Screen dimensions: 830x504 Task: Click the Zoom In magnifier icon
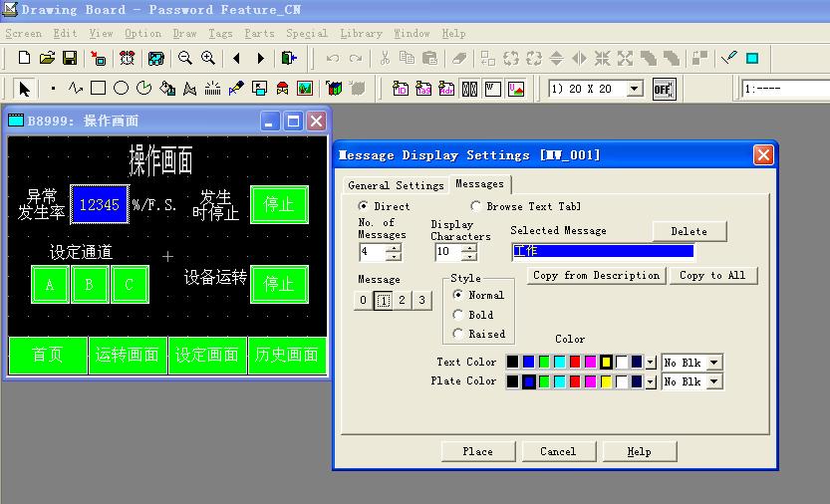point(208,59)
